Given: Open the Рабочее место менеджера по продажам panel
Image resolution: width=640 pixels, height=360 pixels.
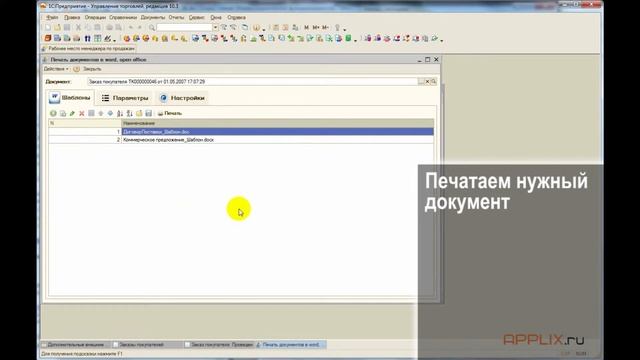Looking at the screenshot, I should [88, 49].
